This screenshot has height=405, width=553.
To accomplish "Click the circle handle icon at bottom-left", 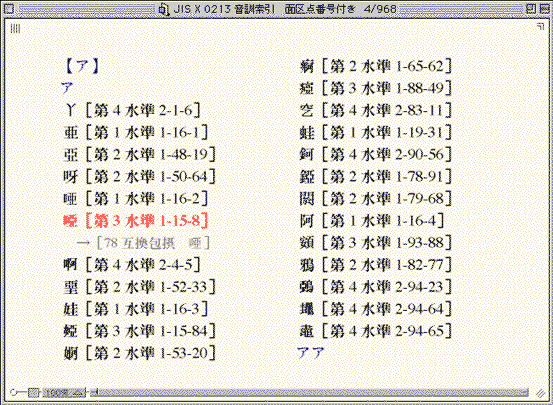I will pyautogui.click(x=13, y=392).
